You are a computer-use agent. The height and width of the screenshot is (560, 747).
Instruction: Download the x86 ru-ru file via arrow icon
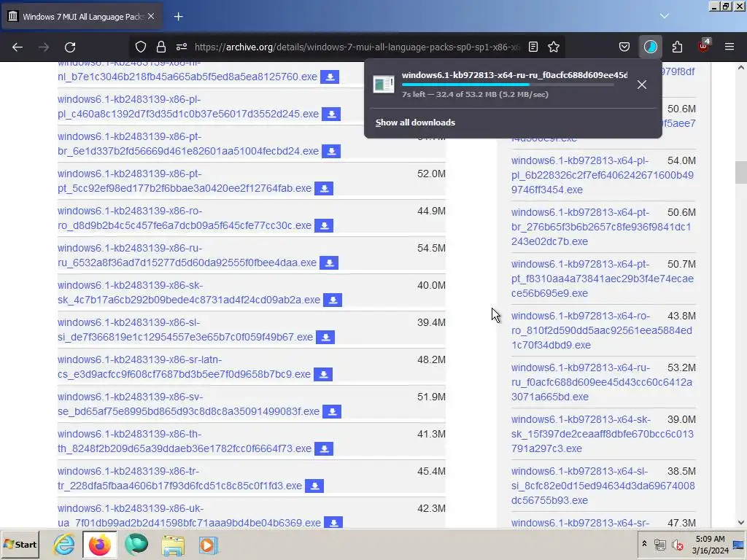[x=329, y=262]
